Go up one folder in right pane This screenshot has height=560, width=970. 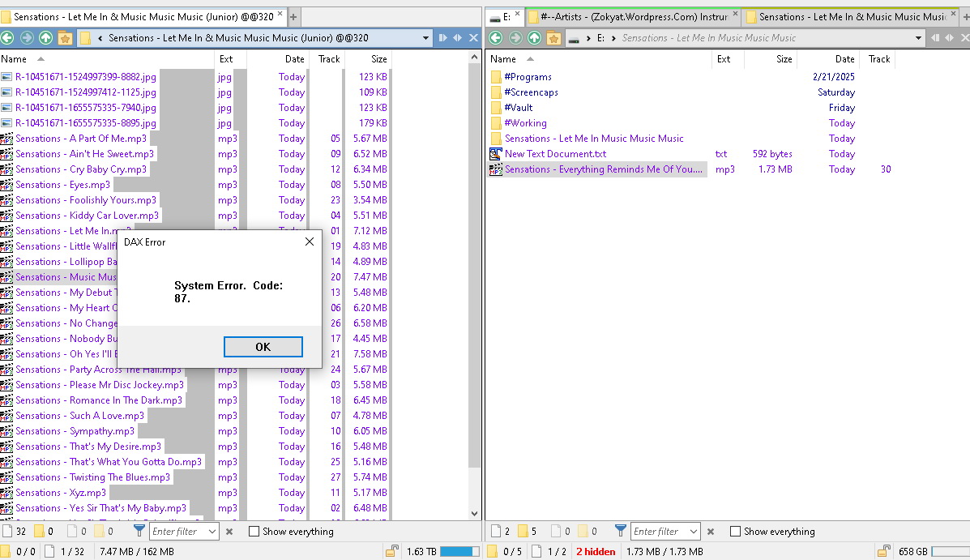(x=534, y=38)
